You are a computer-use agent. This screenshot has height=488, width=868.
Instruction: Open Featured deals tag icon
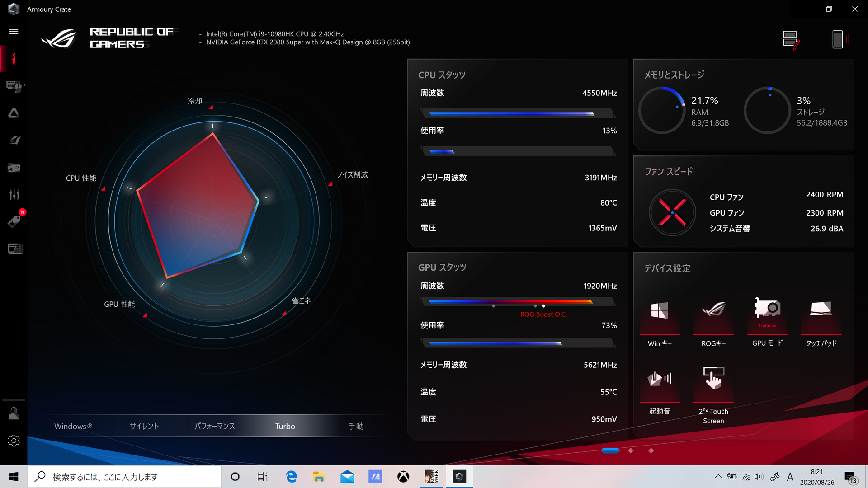[x=14, y=221]
